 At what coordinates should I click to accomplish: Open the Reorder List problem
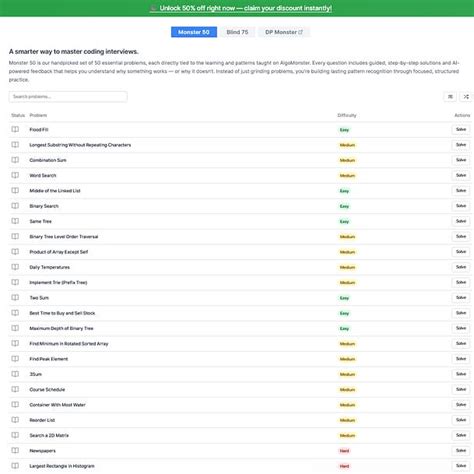42,420
